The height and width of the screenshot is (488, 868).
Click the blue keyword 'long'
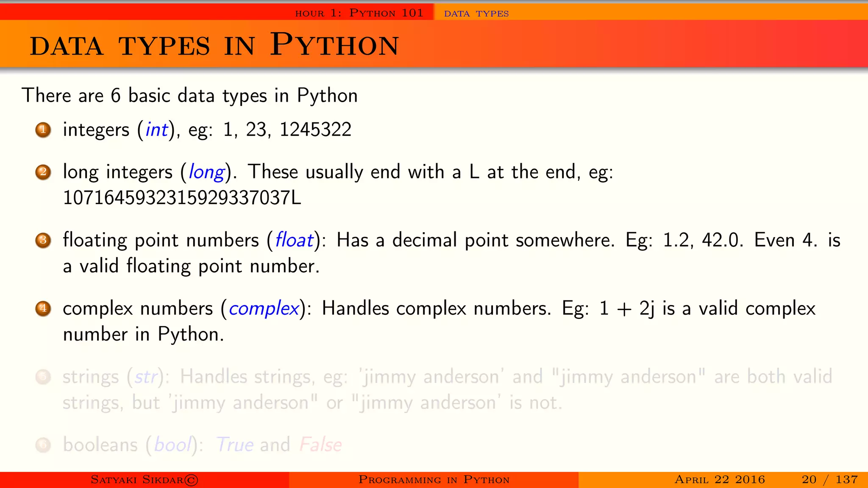pos(207,173)
